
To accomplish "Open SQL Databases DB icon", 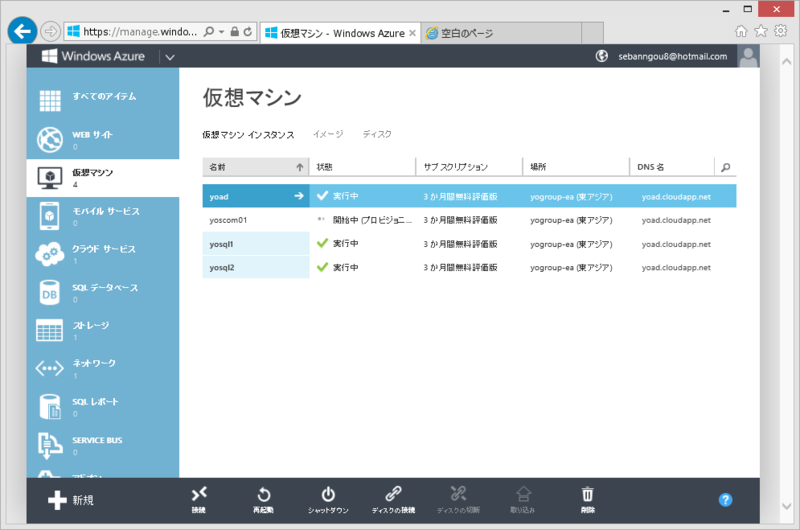I will (x=49, y=292).
